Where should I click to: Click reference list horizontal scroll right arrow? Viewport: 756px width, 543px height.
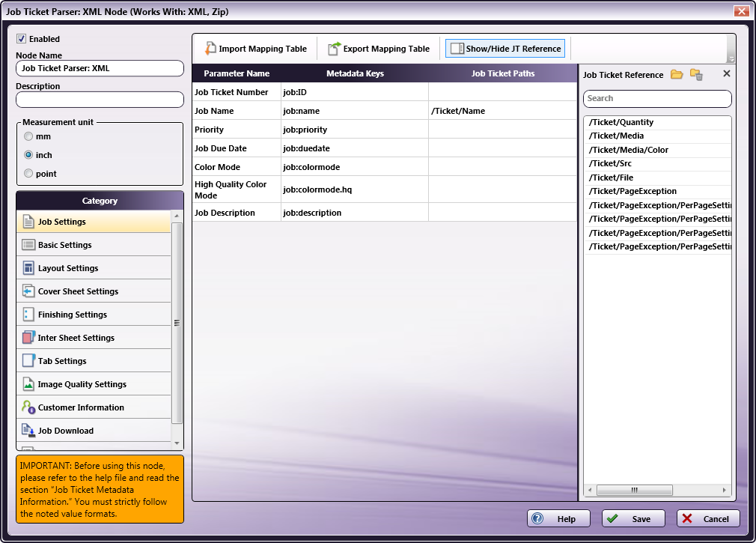(724, 490)
